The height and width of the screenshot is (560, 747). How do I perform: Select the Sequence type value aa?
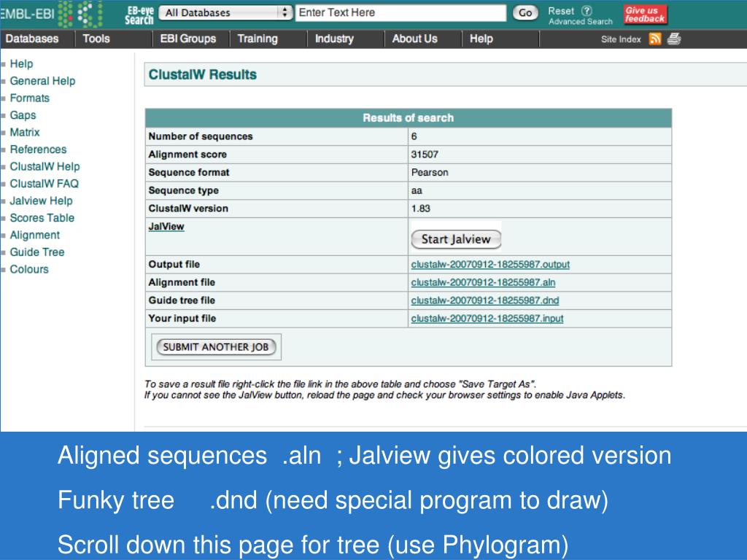pyautogui.click(x=417, y=190)
